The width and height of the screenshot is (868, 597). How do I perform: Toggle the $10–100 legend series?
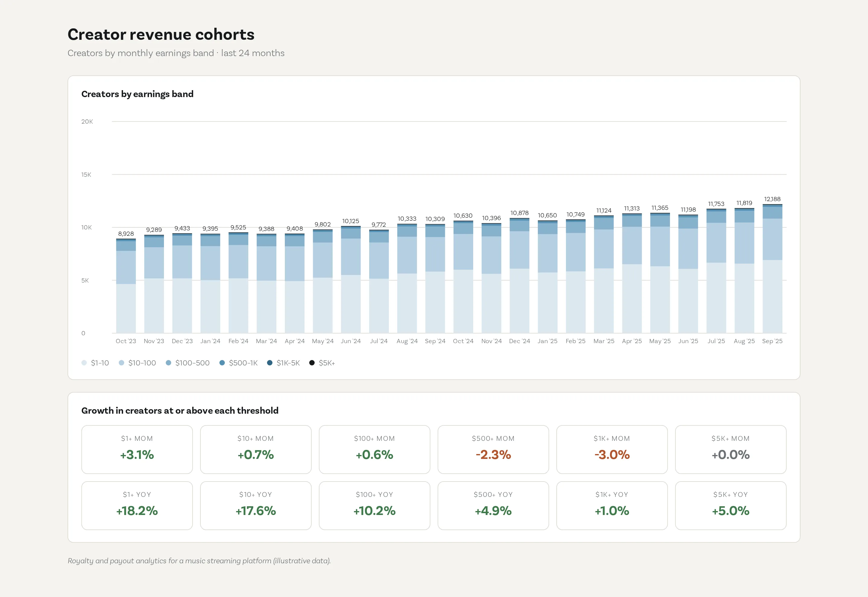click(137, 363)
